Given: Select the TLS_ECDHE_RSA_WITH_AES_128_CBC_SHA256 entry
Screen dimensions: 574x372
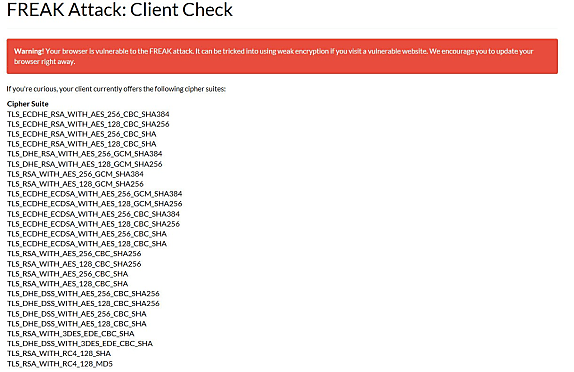Looking at the screenshot, I should 88,124.
